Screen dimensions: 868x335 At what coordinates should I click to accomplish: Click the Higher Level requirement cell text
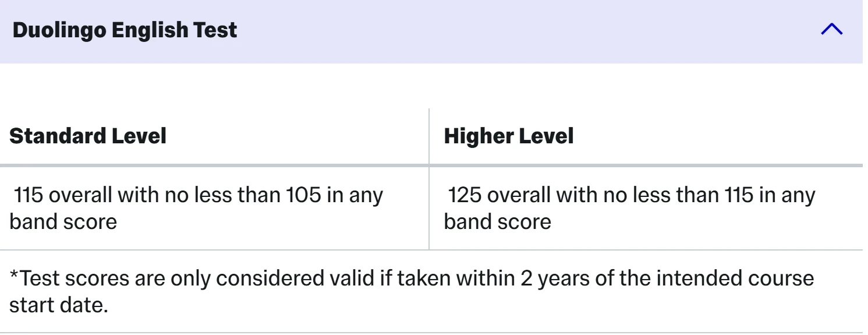pos(630,208)
